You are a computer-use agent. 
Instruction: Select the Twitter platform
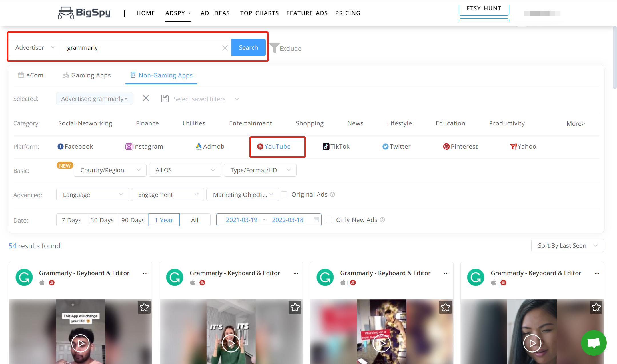click(x=396, y=147)
